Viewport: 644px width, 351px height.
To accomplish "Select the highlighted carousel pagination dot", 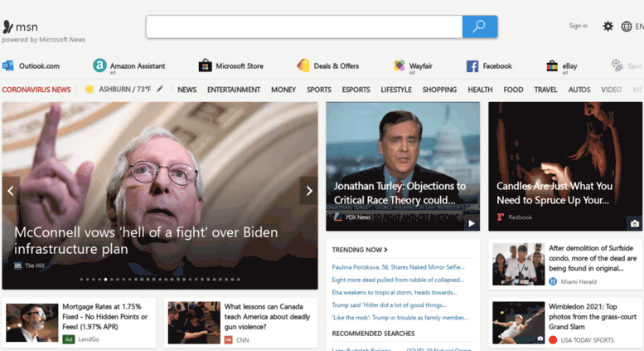I will tap(105, 280).
